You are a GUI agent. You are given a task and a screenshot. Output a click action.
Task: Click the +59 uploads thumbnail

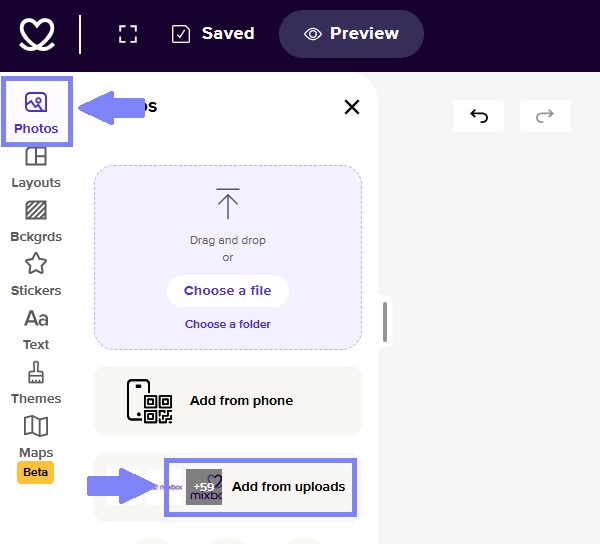coord(204,487)
